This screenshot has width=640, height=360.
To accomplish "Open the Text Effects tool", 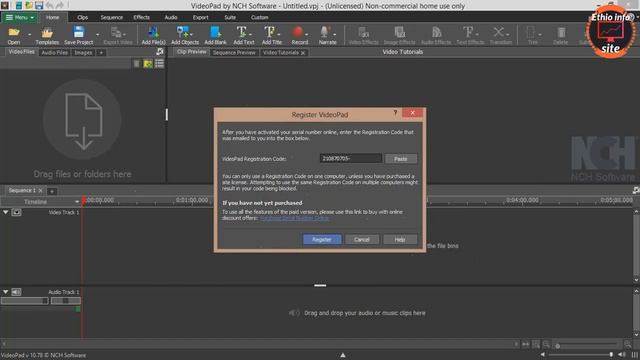I will tap(470, 35).
